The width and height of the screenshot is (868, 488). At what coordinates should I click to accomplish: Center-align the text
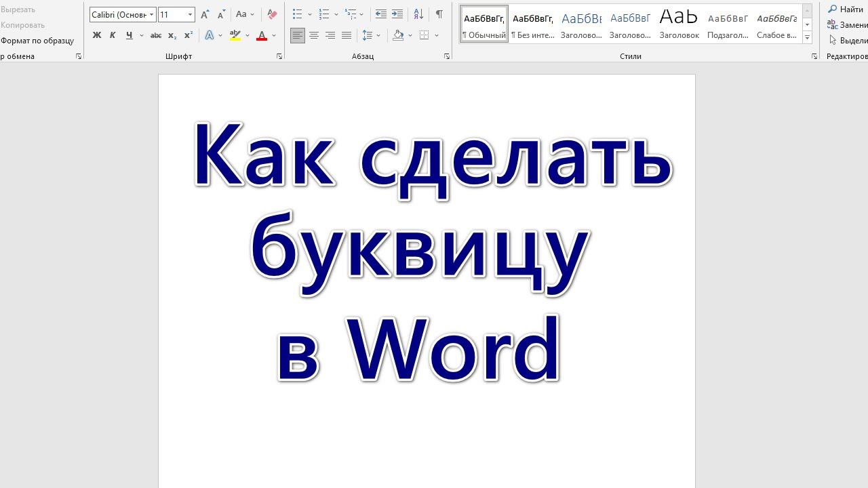coord(314,35)
